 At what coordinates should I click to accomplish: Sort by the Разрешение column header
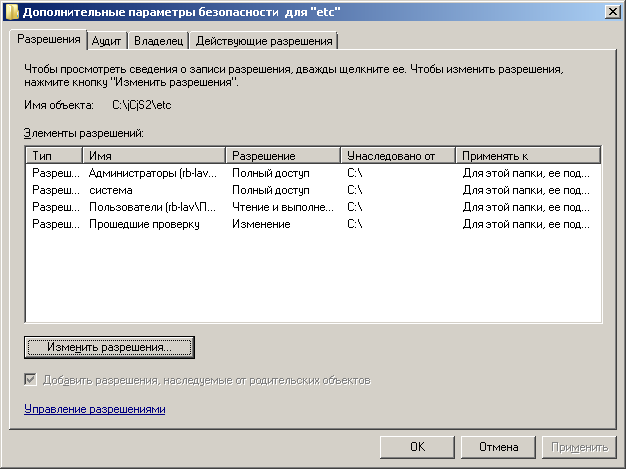pos(283,156)
